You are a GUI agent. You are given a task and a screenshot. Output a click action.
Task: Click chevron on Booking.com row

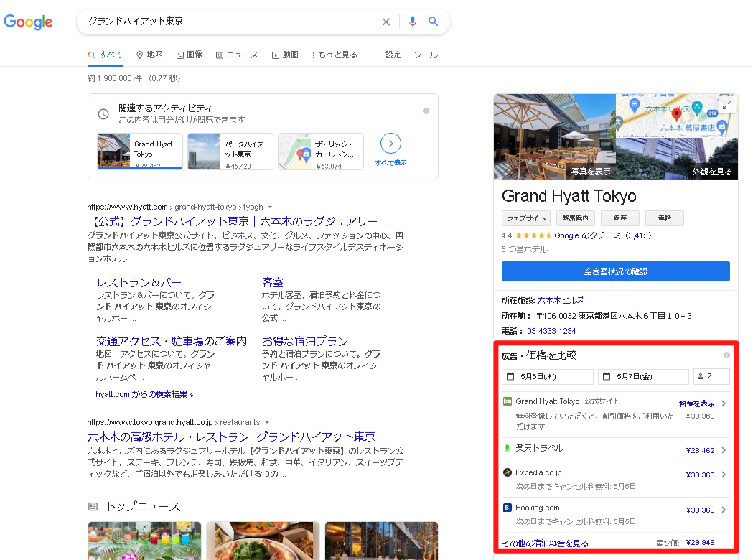click(724, 510)
